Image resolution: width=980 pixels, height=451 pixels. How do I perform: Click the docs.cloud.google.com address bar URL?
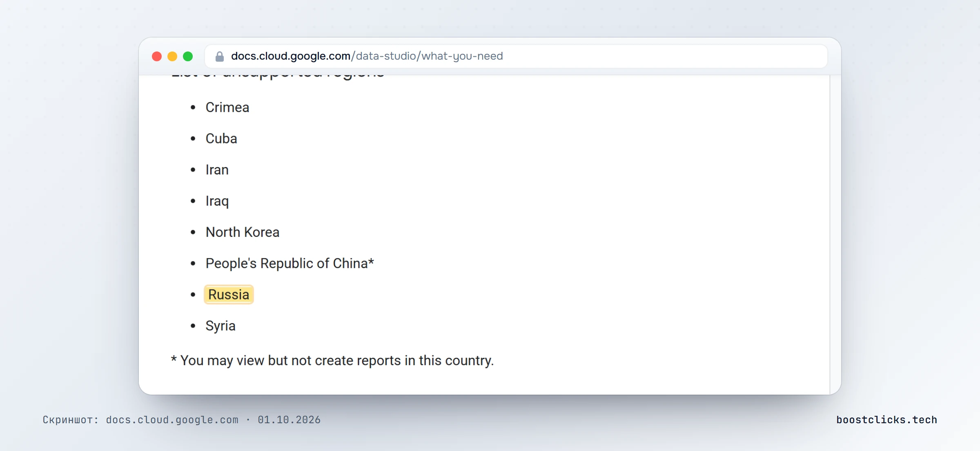click(x=367, y=56)
